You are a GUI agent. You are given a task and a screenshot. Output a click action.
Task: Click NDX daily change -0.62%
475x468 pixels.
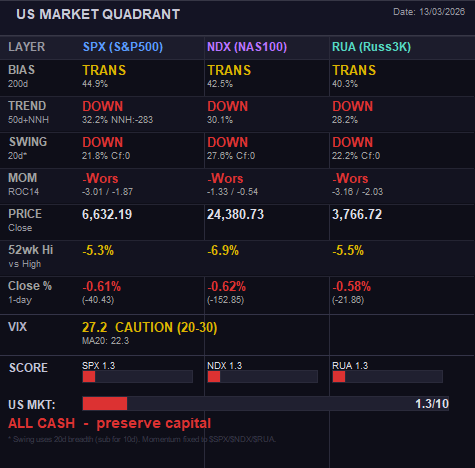pos(227,286)
